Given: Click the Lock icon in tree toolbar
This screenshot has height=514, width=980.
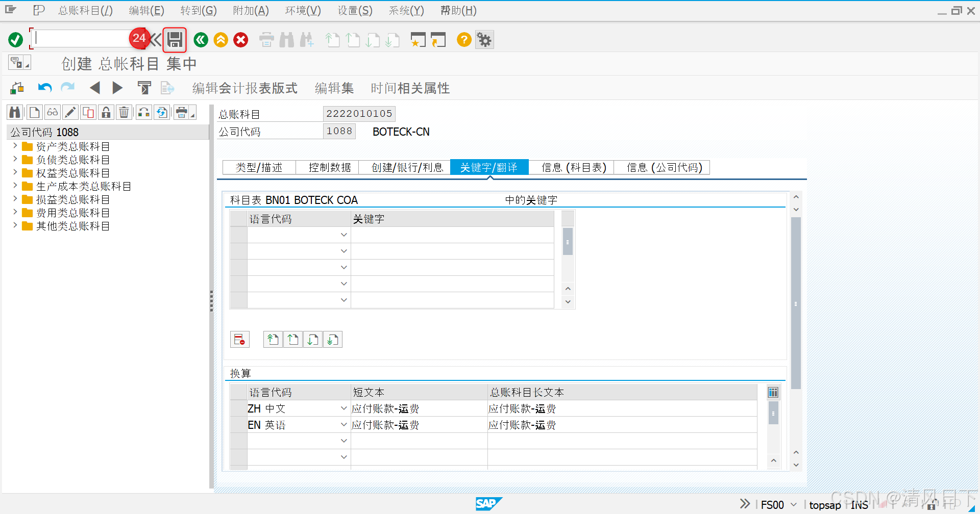Looking at the screenshot, I should (x=106, y=112).
